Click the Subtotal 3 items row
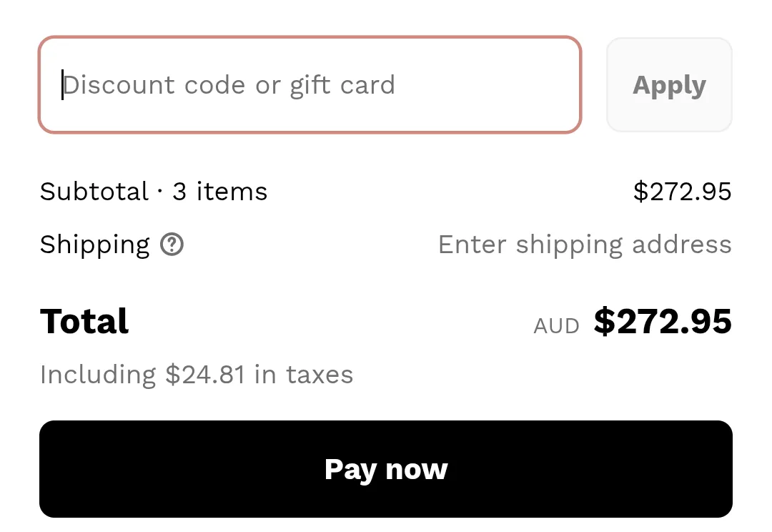Screen dimensions: 772x532 coord(153,191)
